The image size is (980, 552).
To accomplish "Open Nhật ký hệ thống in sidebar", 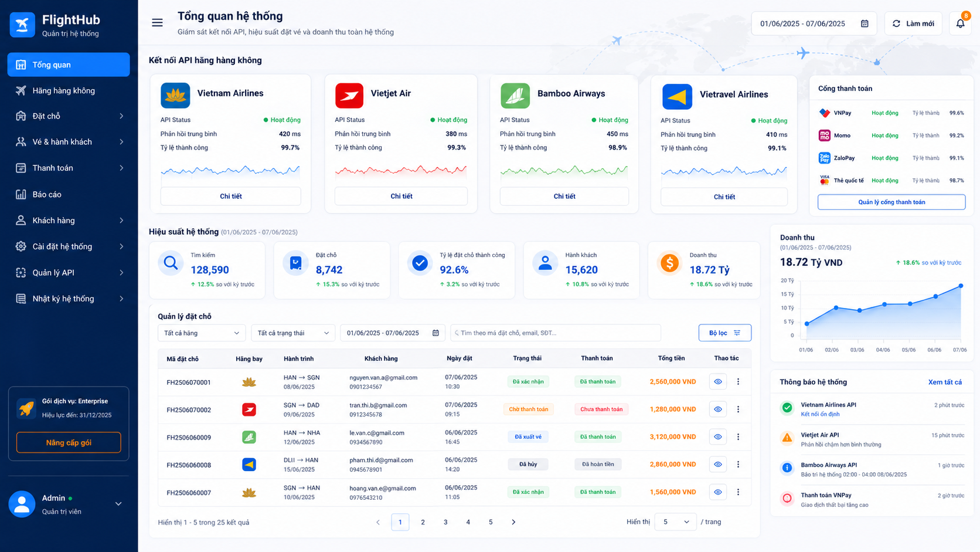I will [x=69, y=299].
